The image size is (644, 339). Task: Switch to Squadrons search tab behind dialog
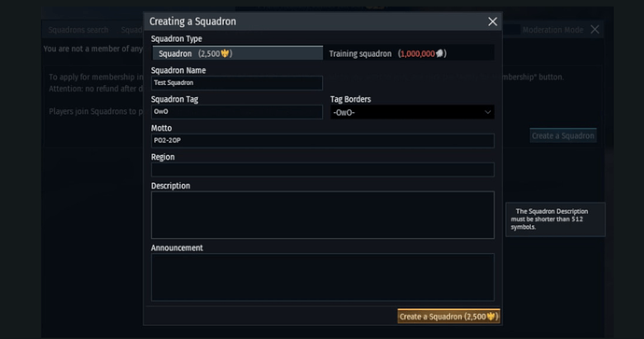coord(78,30)
